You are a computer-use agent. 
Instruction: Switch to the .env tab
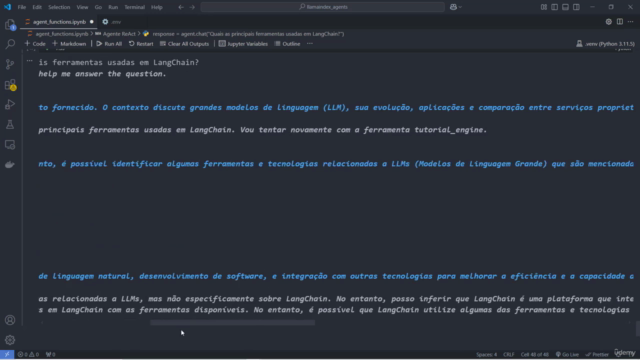[112, 22]
